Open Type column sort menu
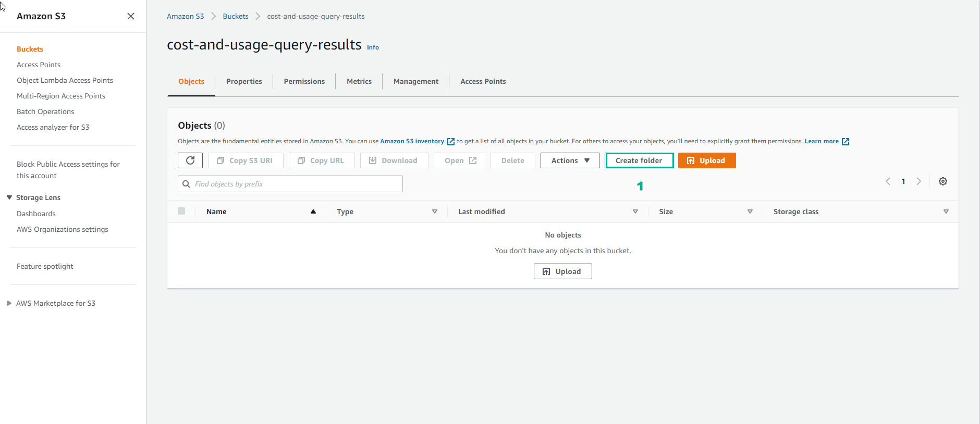This screenshot has height=424, width=980. (435, 211)
